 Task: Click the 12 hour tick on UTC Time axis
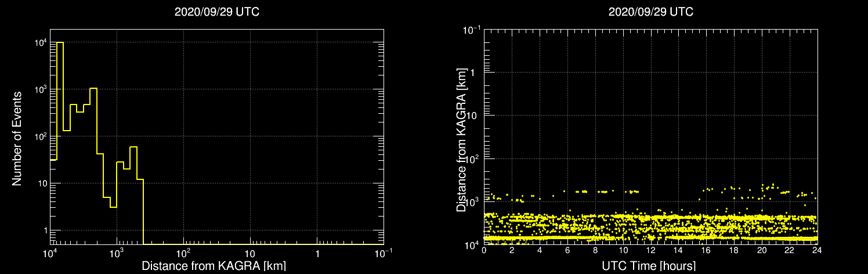coord(650,251)
